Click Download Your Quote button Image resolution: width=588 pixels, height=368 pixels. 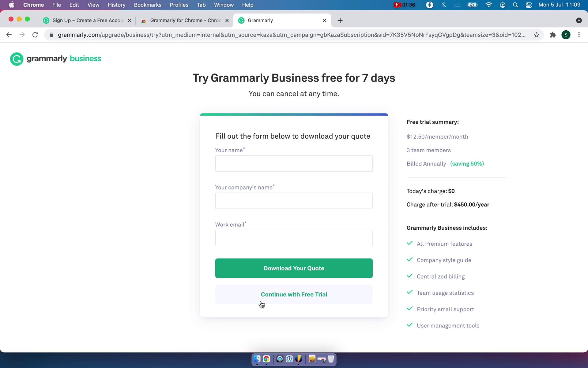point(294,268)
